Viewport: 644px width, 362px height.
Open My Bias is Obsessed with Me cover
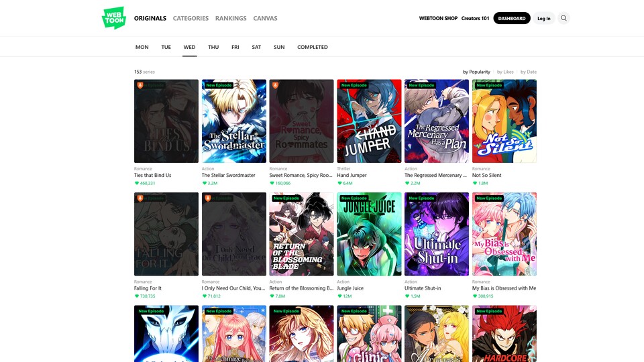504,234
